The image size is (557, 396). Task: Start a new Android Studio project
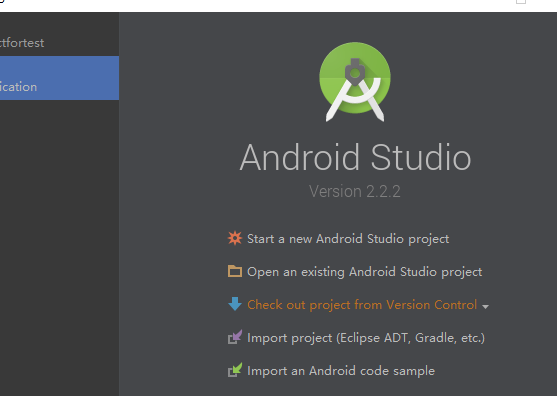click(x=348, y=239)
